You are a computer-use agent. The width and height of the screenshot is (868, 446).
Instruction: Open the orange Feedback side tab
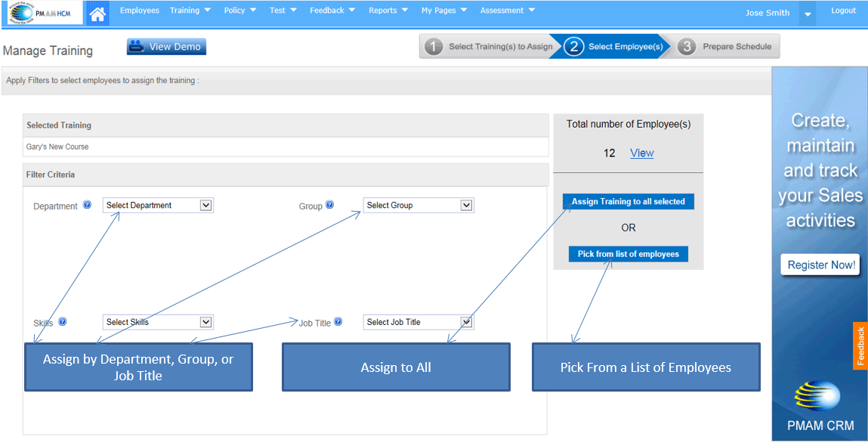coord(860,346)
